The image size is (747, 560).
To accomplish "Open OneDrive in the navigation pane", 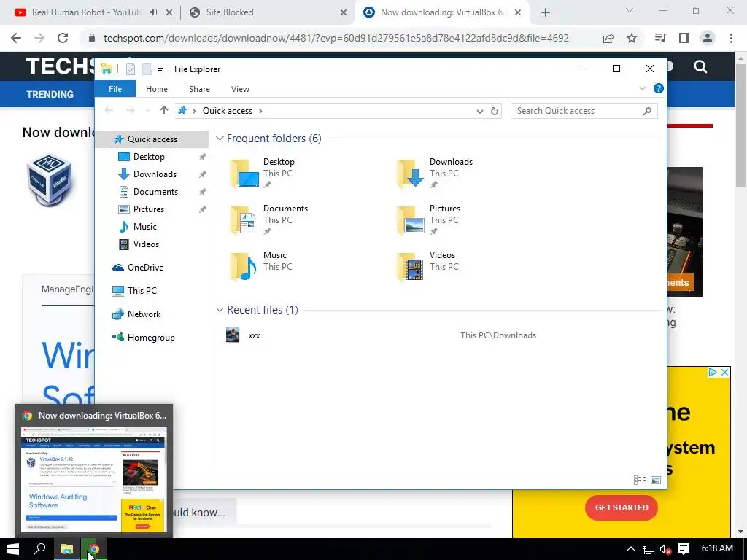I will pyautogui.click(x=145, y=268).
